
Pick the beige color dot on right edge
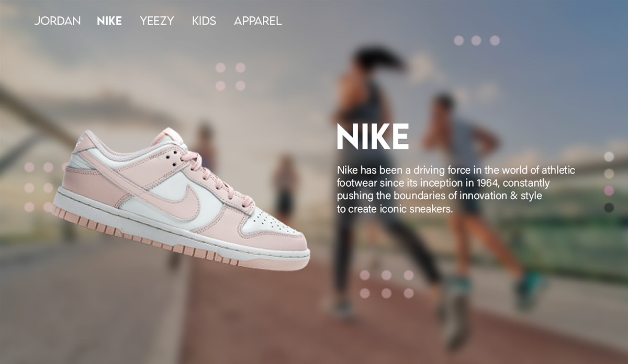click(609, 174)
